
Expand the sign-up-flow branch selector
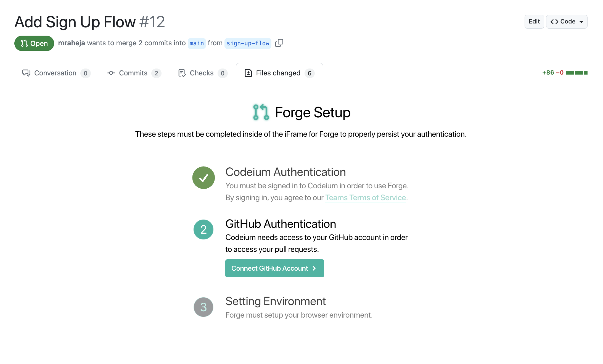click(248, 43)
